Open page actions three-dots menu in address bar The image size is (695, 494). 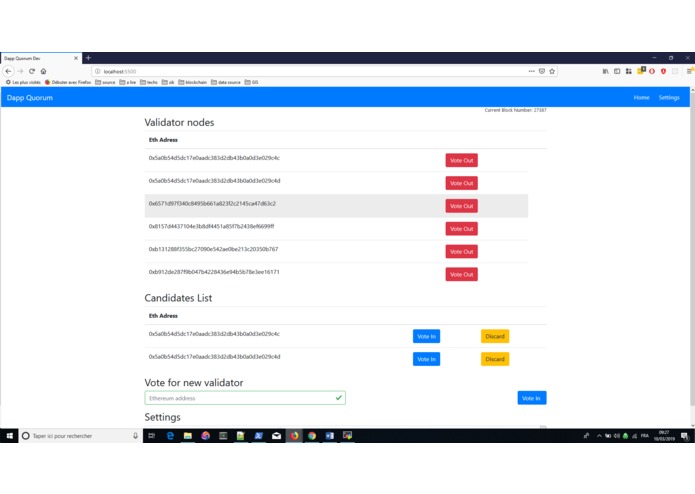click(x=531, y=71)
